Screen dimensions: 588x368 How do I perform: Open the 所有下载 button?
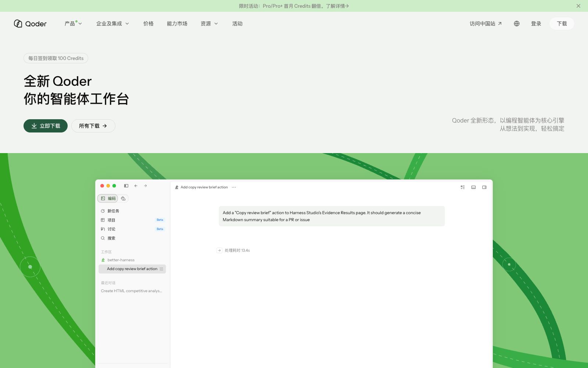93,126
